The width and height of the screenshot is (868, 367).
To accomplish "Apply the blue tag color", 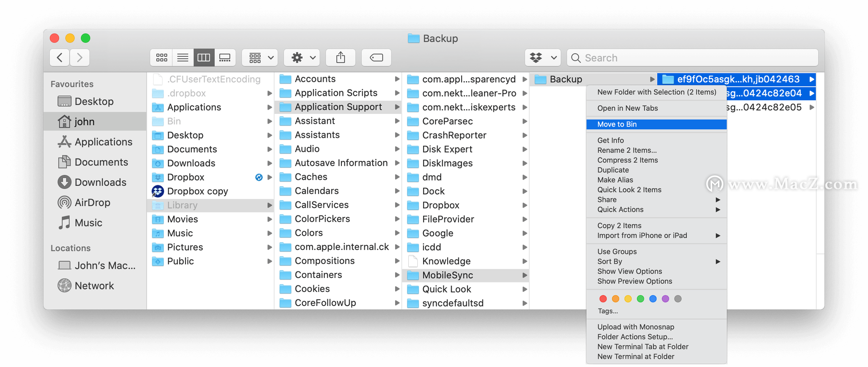I will point(653,299).
